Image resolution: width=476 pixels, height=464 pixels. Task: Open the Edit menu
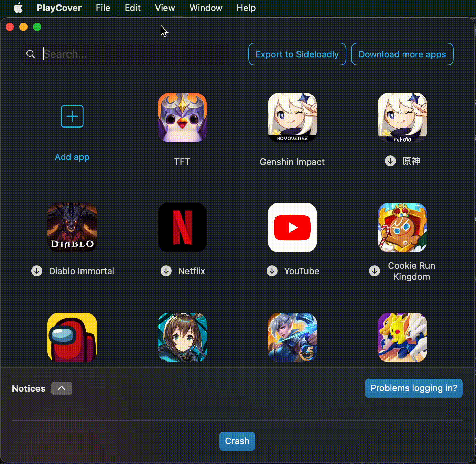(x=132, y=8)
